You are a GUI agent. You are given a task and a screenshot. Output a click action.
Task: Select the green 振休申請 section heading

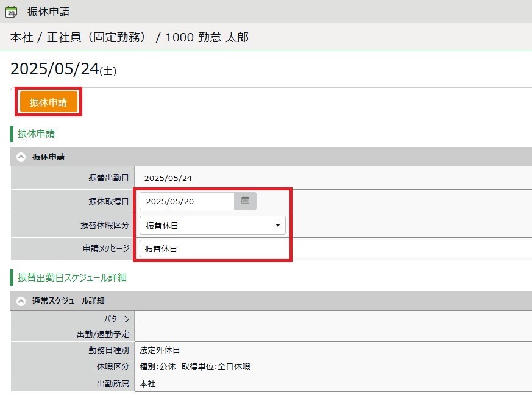(37, 133)
